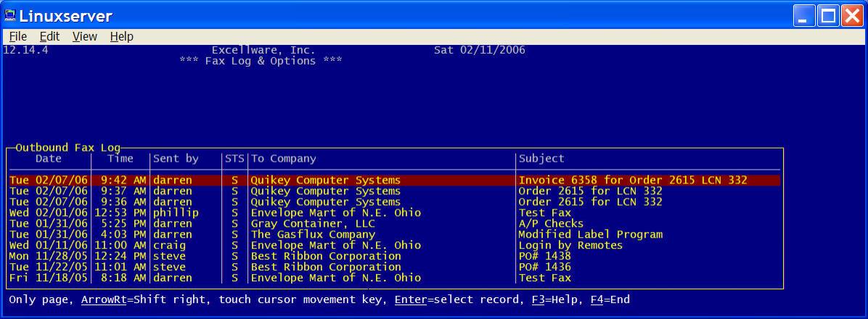
Task: Minimize the Linuxserver window
Action: (x=804, y=15)
